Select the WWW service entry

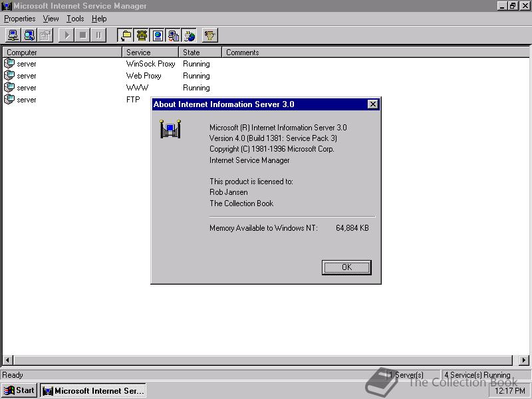pyautogui.click(x=137, y=88)
